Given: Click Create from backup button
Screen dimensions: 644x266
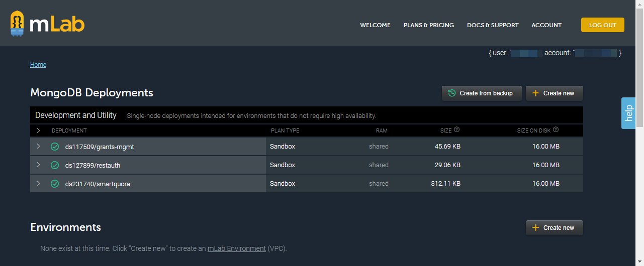Looking at the screenshot, I should [482, 93].
